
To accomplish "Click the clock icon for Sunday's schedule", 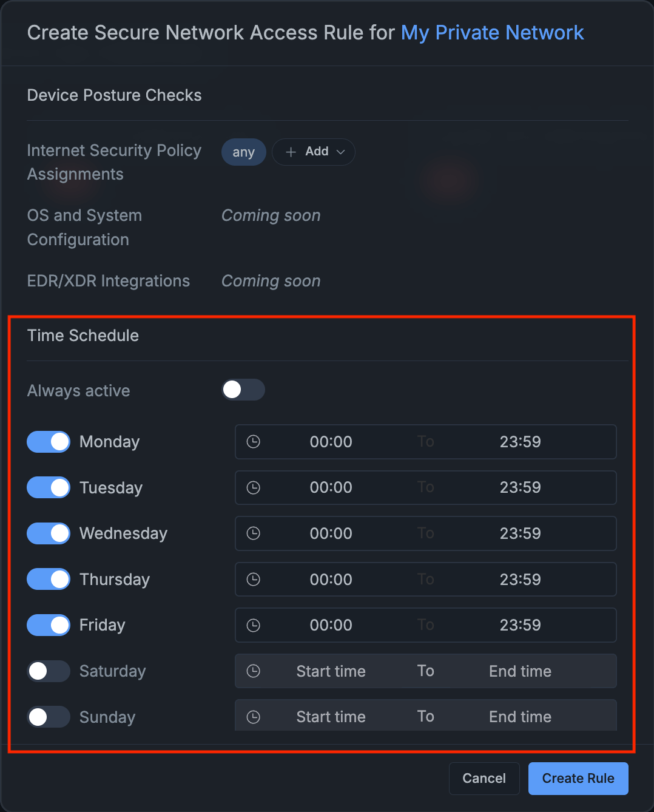I will [253, 717].
